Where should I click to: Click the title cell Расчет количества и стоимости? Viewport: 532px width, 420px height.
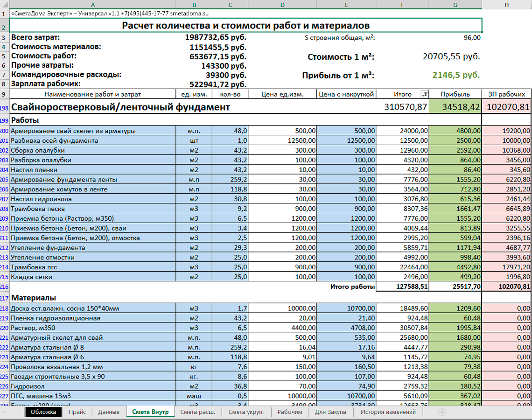245,25
